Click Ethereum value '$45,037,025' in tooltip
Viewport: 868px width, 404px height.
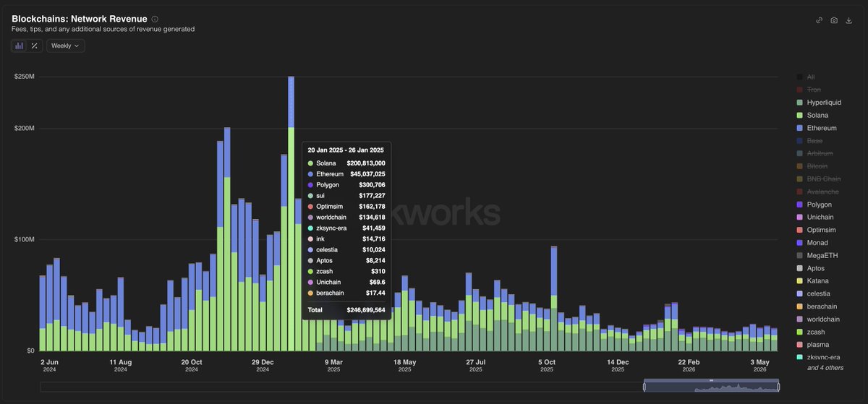367,174
